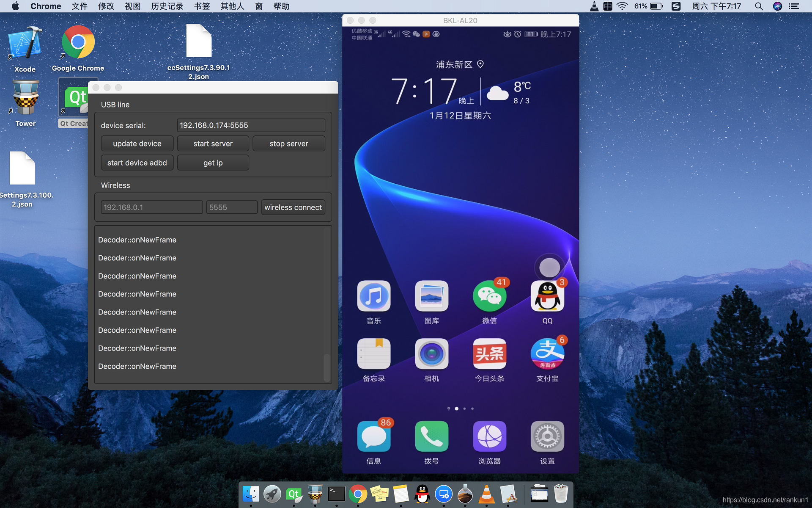Click the update device button
The height and width of the screenshot is (508, 812).
pos(137,144)
